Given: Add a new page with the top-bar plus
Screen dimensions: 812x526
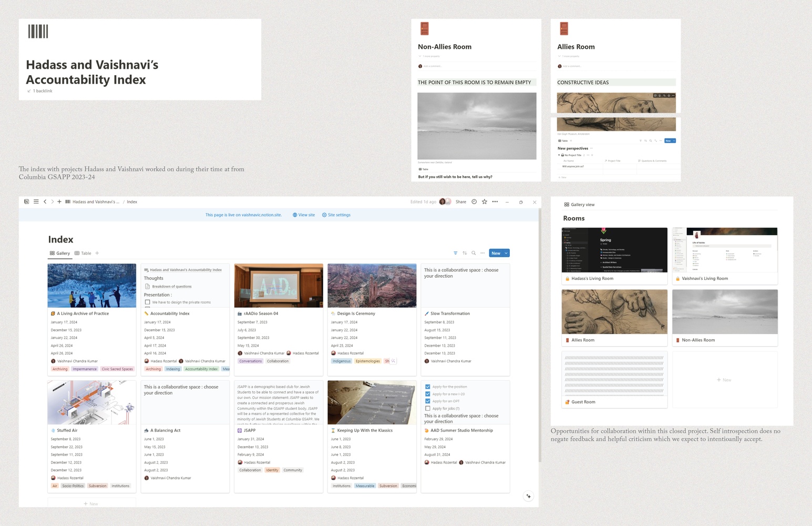Looking at the screenshot, I should pyautogui.click(x=59, y=201).
